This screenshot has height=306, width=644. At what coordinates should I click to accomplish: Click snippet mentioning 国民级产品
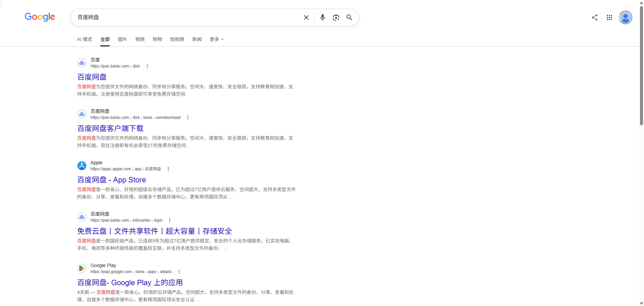[x=185, y=245]
